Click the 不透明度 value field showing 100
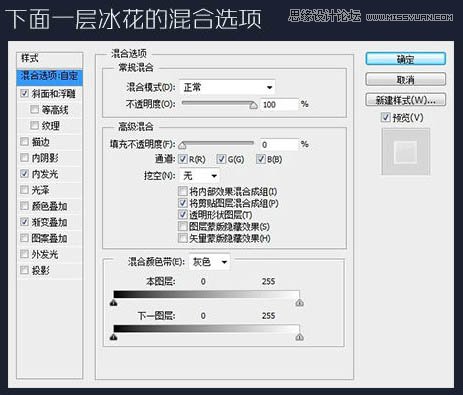Screen dimensions: 463x395 [279, 105]
